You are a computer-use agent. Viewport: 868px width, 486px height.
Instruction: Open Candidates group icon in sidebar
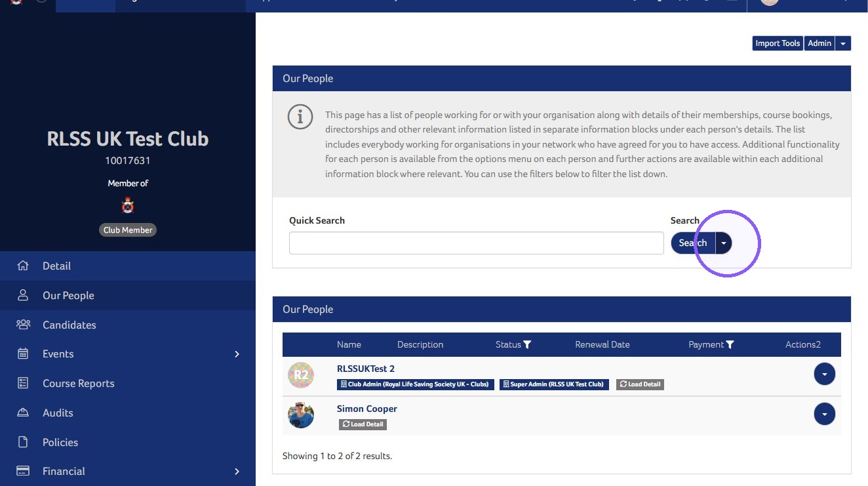point(23,325)
